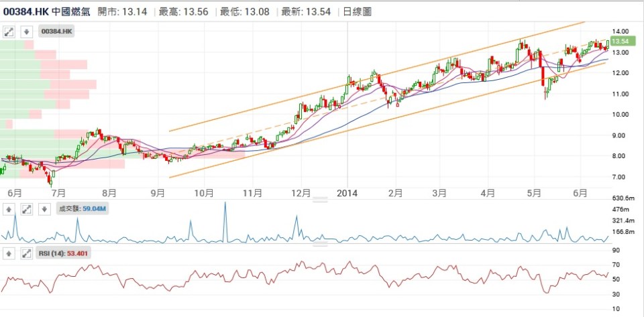Click the 12月 label on the time axis
Viewport: 644px width, 317px height.
click(301, 193)
